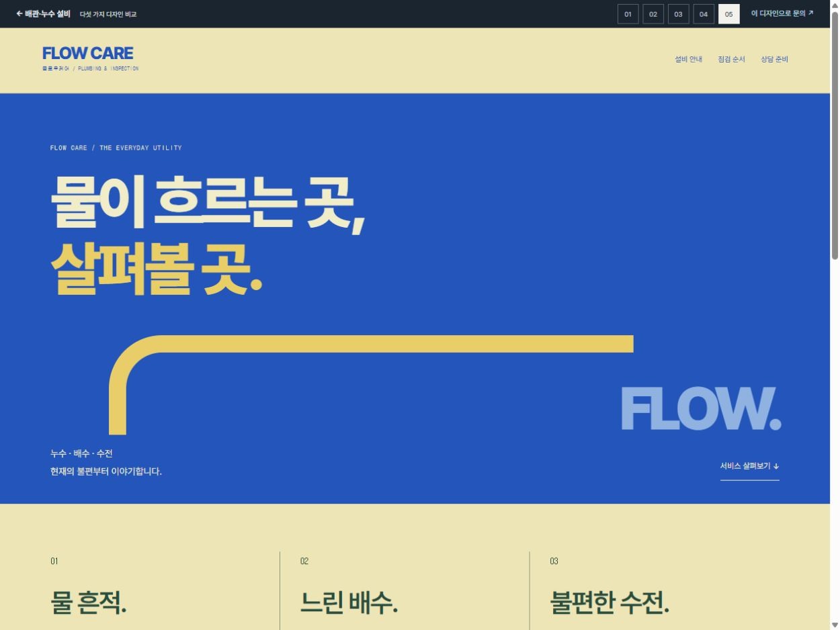Switch to design 02
This screenshot has width=840, height=630.
click(x=653, y=14)
